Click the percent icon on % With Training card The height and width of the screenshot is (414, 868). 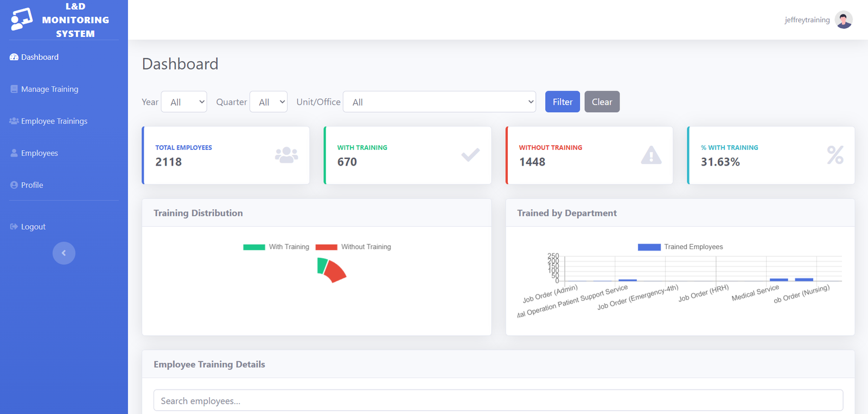click(834, 155)
